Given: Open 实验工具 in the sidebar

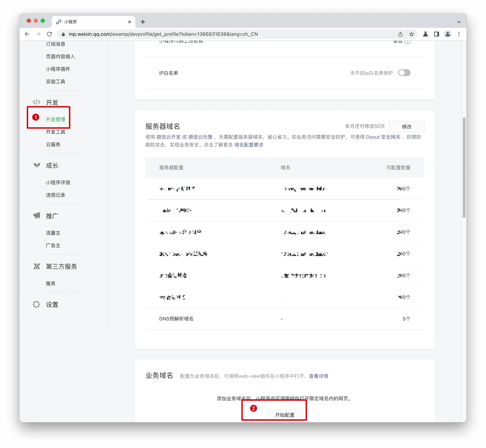Looking at the screenshot, I should 56,82.
